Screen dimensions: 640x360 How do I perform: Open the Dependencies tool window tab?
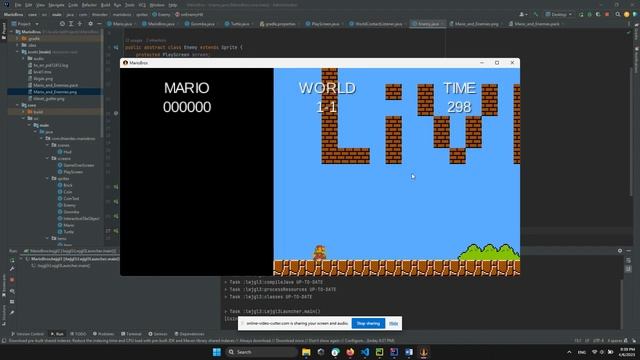click(x=189, y=334)
